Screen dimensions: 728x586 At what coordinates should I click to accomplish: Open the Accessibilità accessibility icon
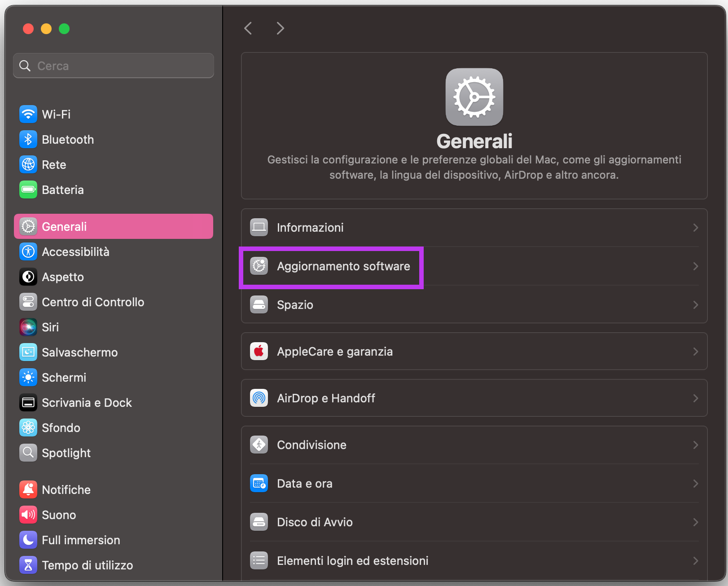(x=28, y=251)
